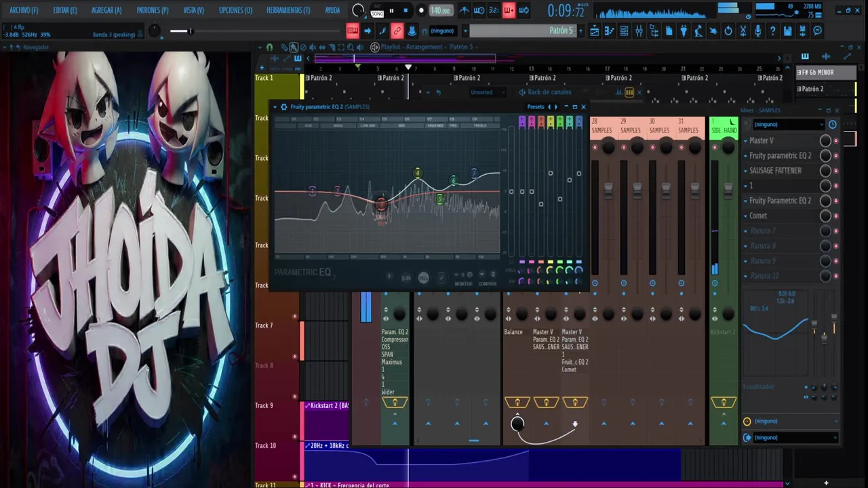868x488 pixels.
Task: Open the PATRONES menu
Action: tap(153, 10)
